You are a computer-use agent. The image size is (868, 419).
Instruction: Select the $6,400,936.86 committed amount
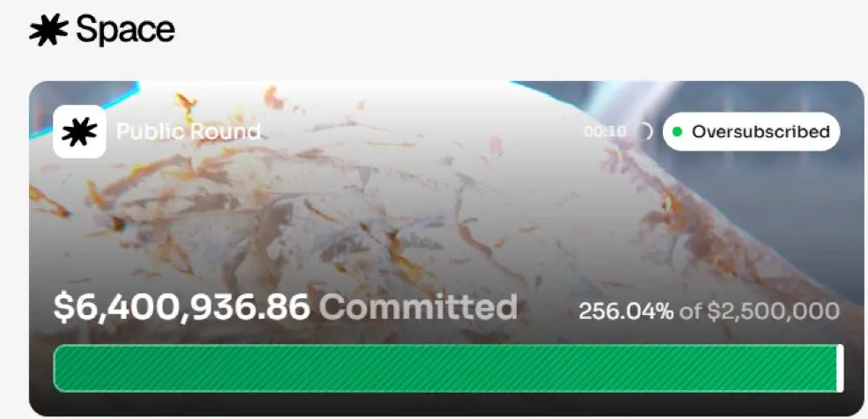(x=181, y=307)
